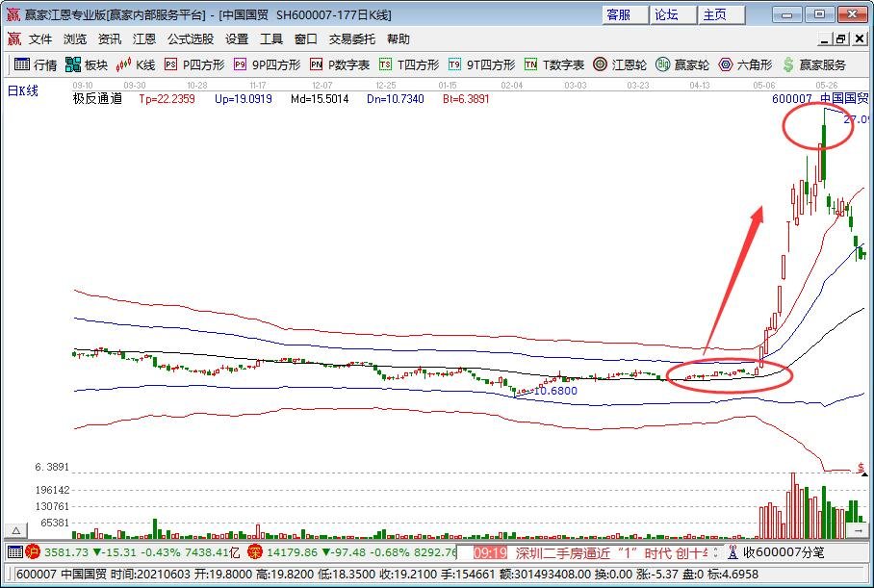Restore the inner chart window
Image resolution: width=874 pixels, height=588 pixels.
(x=840, y=39)
